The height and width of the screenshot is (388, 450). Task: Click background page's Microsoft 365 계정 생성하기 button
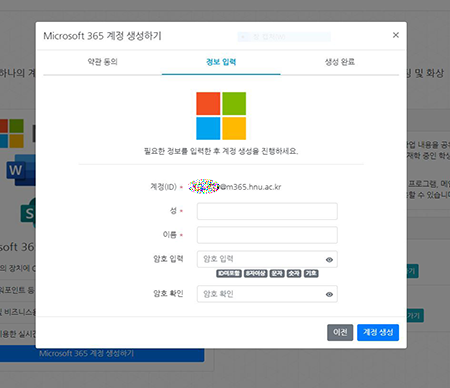click(102, 354)
